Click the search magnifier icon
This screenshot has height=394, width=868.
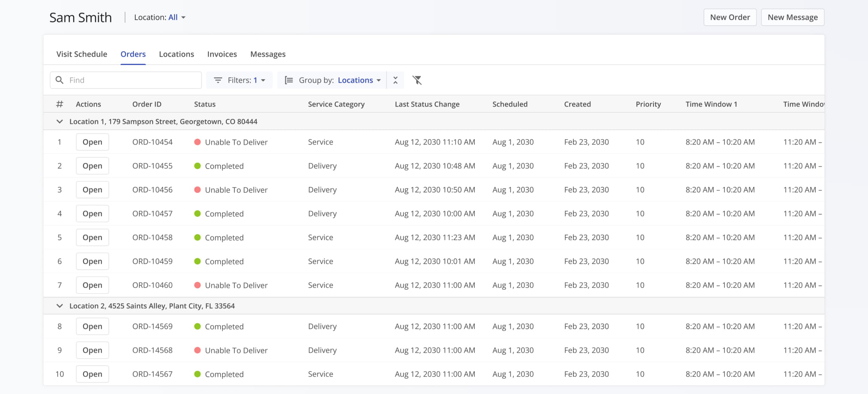(60, 80)
